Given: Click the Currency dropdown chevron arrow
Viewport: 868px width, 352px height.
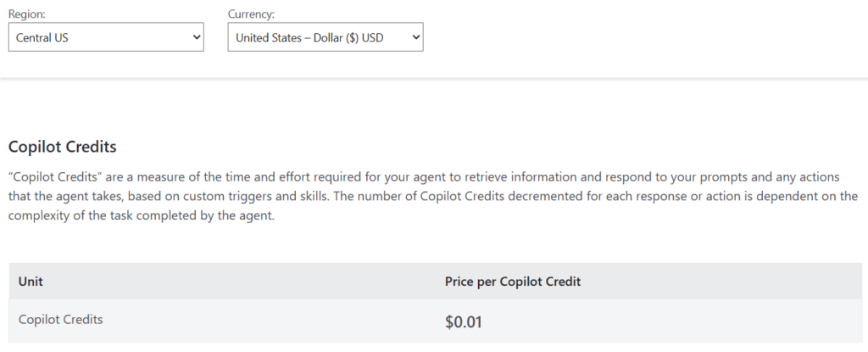Looking at the screenshot, I should tap(415, 37).
